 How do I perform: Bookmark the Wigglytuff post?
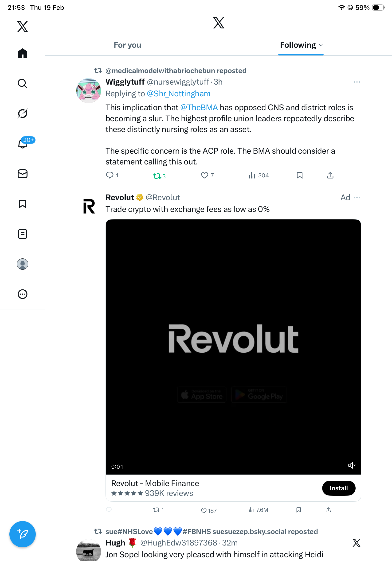pos(299,175)
